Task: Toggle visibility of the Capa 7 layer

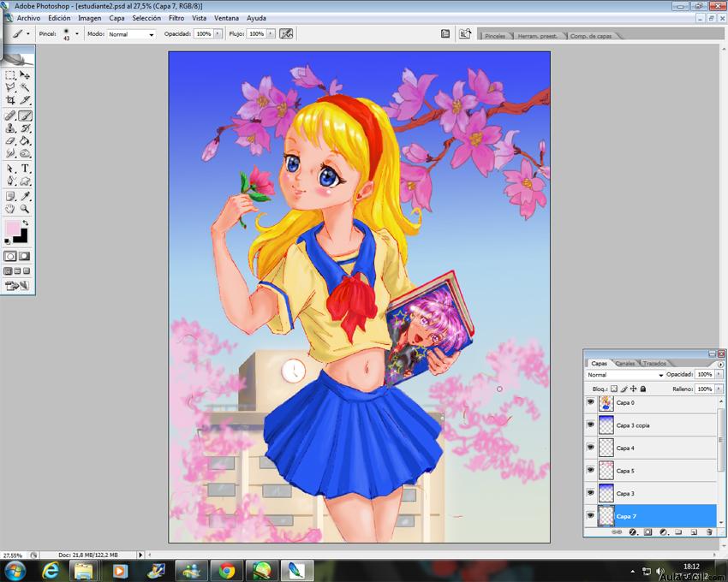Action: point(591,516)
